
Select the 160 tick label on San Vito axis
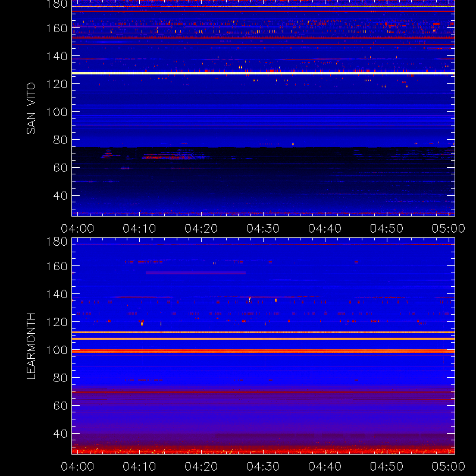pyautogui.click(x=57, y=28)
